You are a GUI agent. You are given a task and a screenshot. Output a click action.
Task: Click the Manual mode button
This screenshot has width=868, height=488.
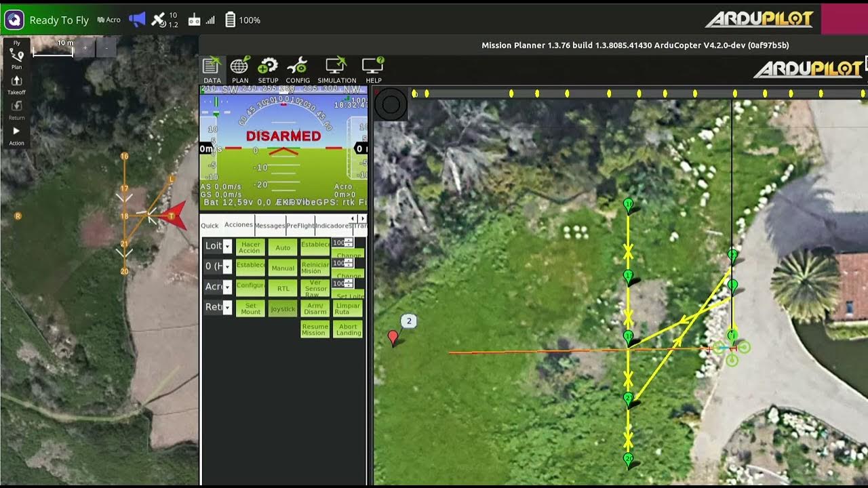pyautogui.click(x=283, y=268)
